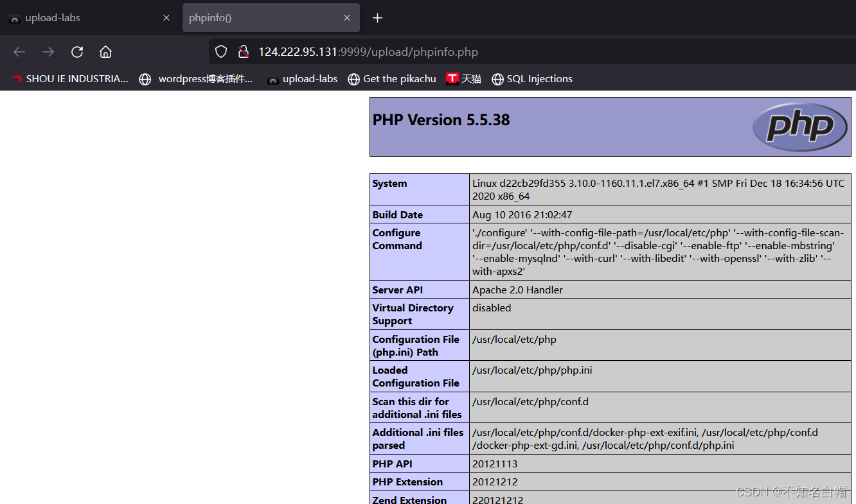Click the upload-labs tab favicon
The height and width of the screenshot is (504, 856).
coord(14,17)
